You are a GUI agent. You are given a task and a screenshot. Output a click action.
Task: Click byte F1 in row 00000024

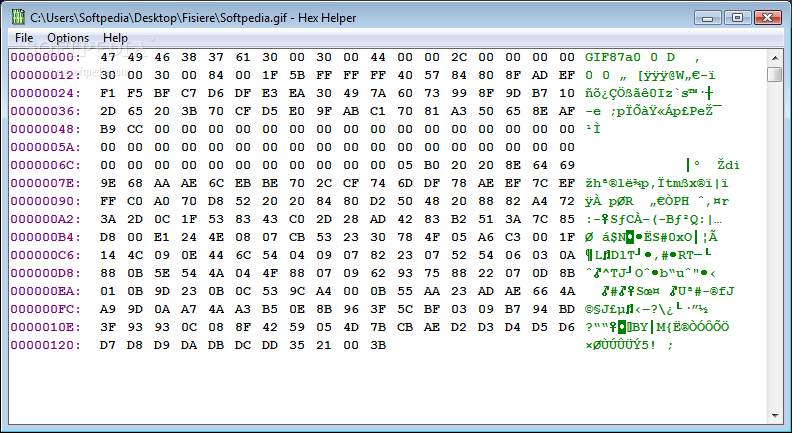tap(108, 93)
